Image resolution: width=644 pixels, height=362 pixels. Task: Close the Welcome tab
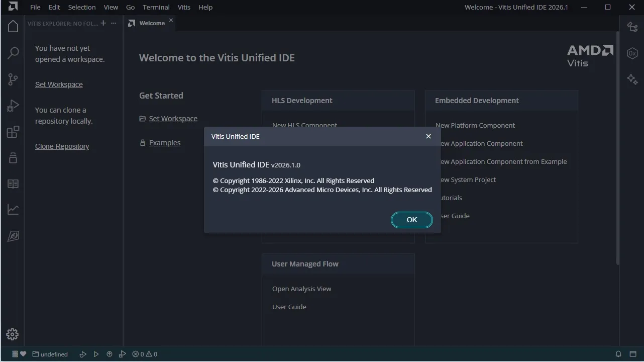171,20
